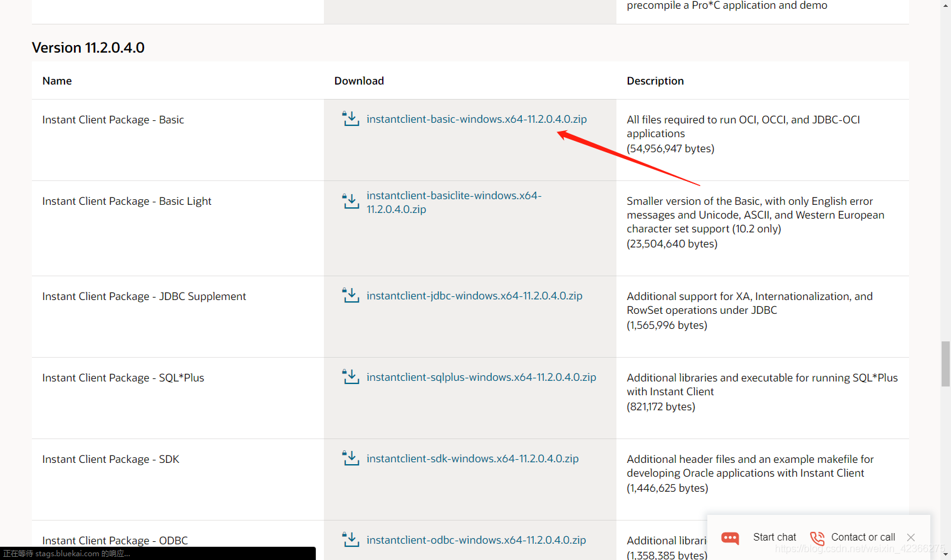The height and width of the screenshot is (560, 951).
Task: Download instantclient-sdk-windows.x64-11.2.0.4.0.zip
Action: click(472, 458)
